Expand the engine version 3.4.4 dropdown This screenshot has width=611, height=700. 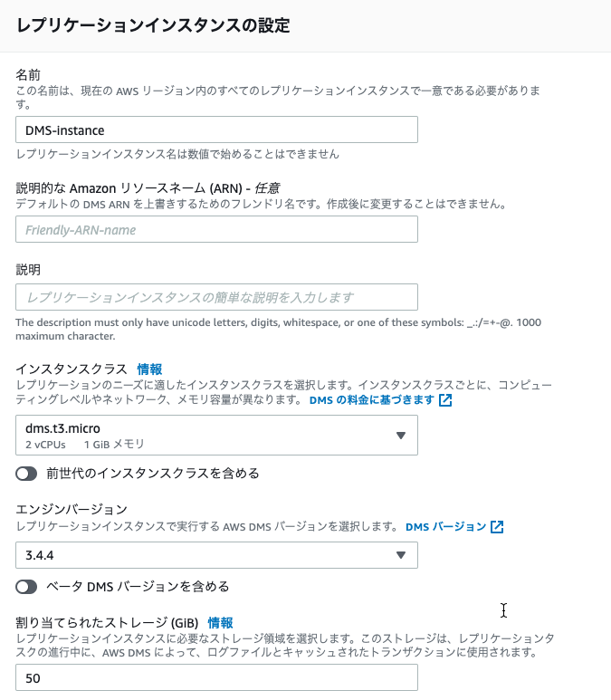click(217, 555)
